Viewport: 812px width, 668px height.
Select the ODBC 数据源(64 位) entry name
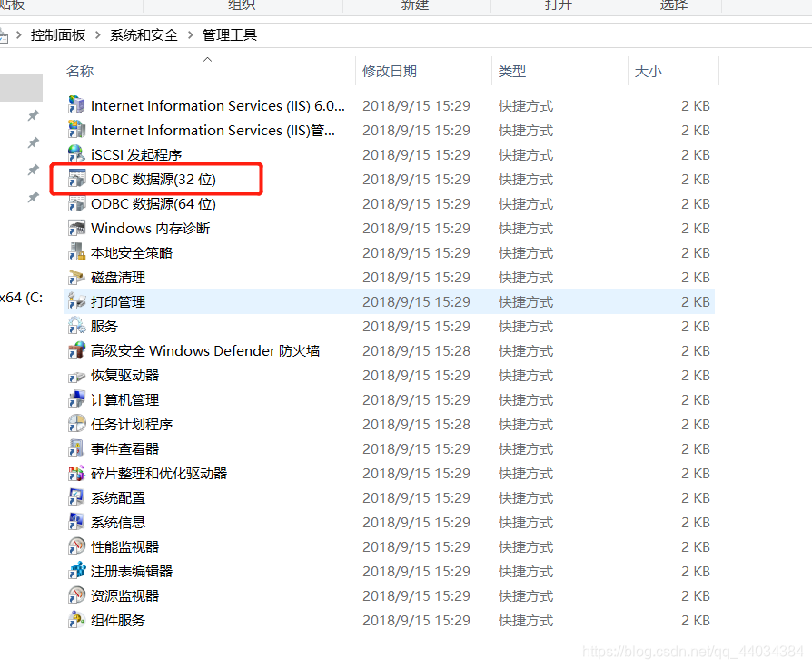point(153,204)
